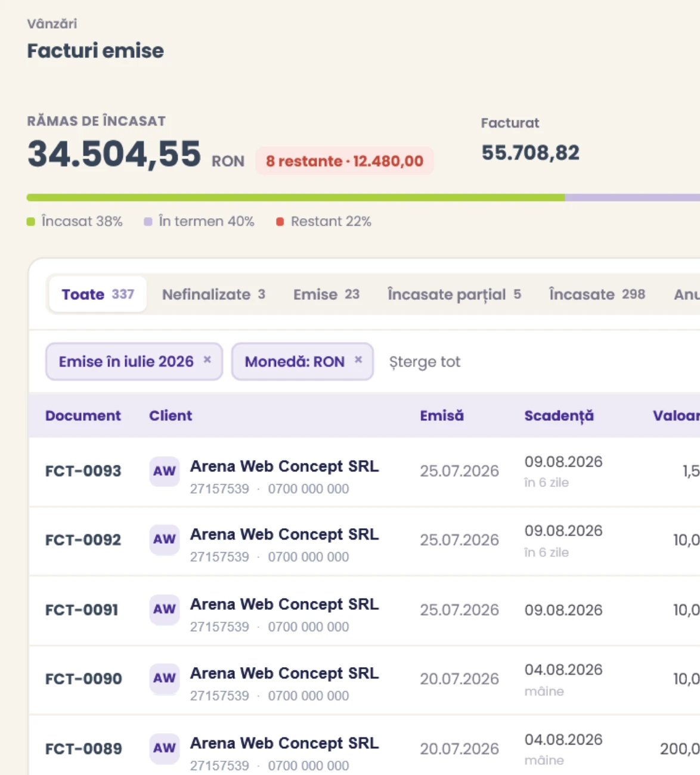Click the AW avatar for FCT-0091

tap(165, 610)
